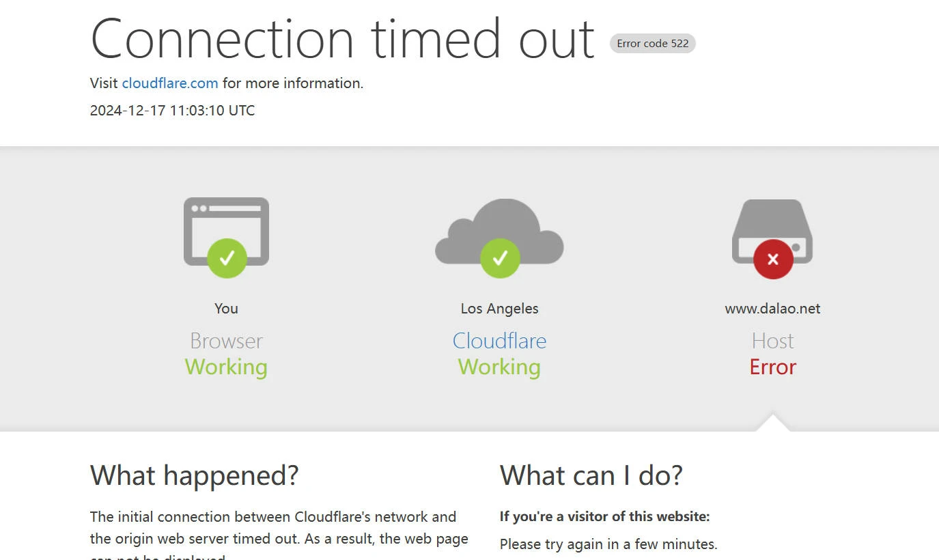This screenshot has width=939, height=560.
Task: Click the "What happened?" heading
Action: click(x=195, y=475)
